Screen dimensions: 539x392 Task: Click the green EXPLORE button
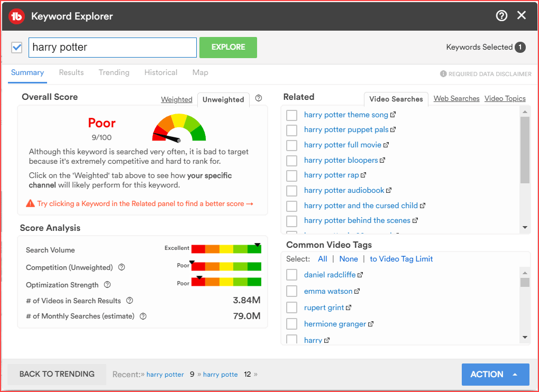click(229, 48)
